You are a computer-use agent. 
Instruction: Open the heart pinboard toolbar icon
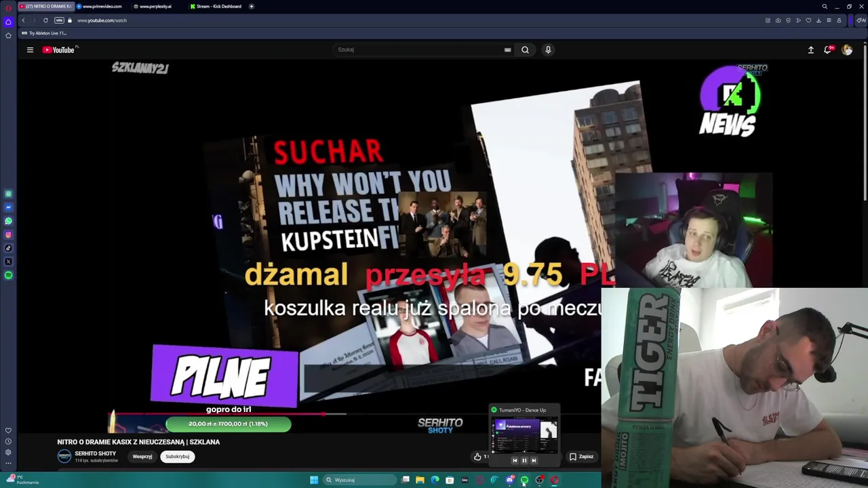[808, 20]
